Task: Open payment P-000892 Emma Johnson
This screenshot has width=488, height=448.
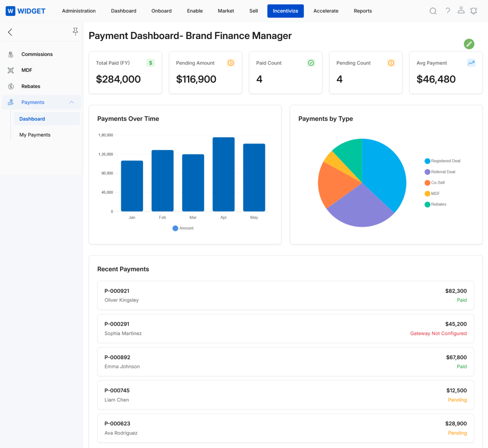Action: click(x=285, y=362)
